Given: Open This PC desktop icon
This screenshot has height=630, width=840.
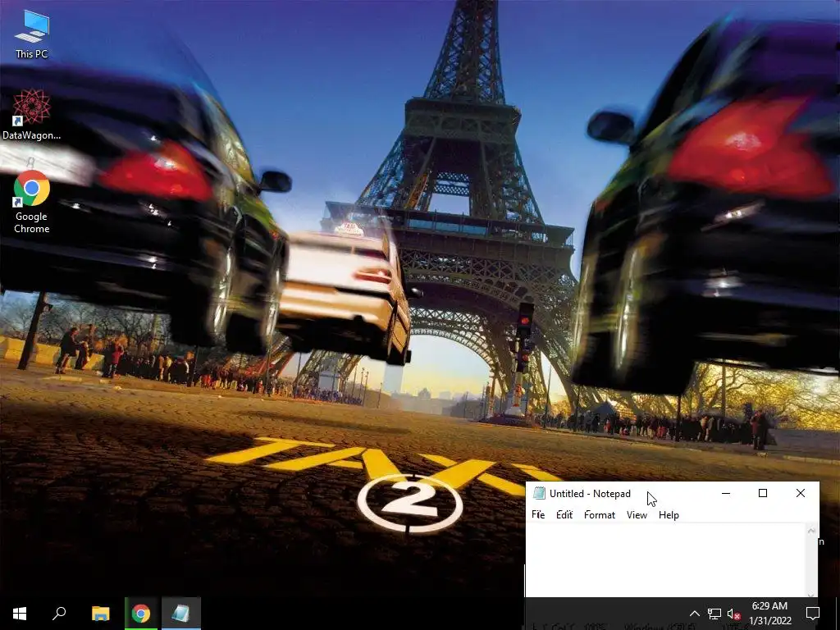Looking at the screenshot, I should (x=32, y=35).
